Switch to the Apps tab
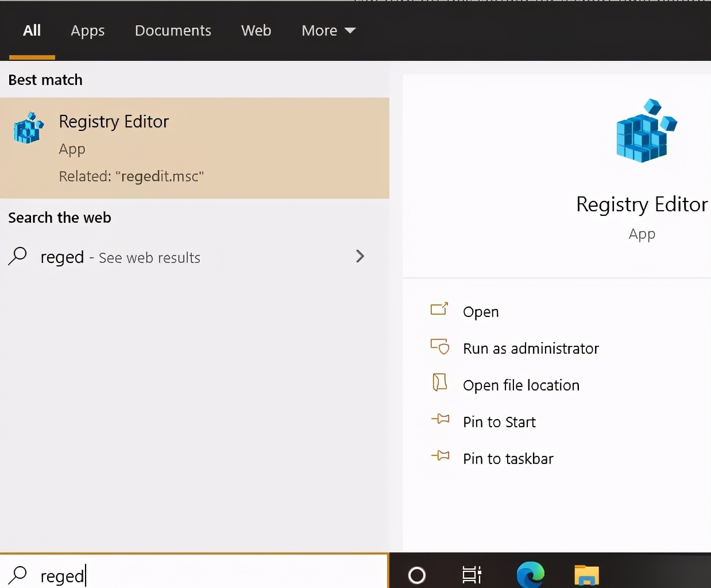The image size is (711, 588). [87, 30]
